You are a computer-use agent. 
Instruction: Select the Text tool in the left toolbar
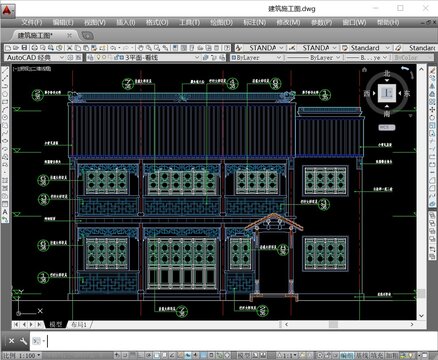pos(5,212)
